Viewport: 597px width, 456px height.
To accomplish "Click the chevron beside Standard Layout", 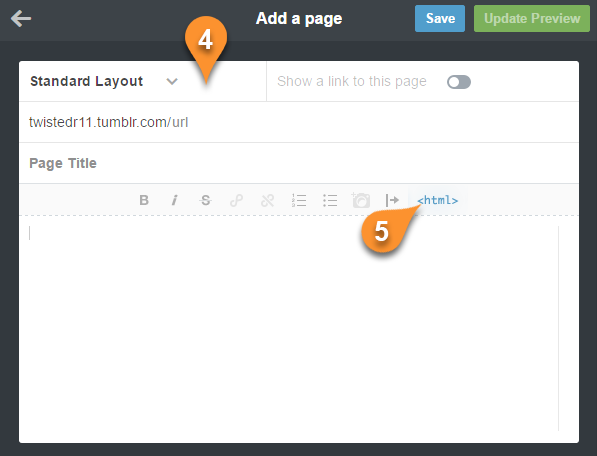I will pyautogui.click(x=172, y=81).
